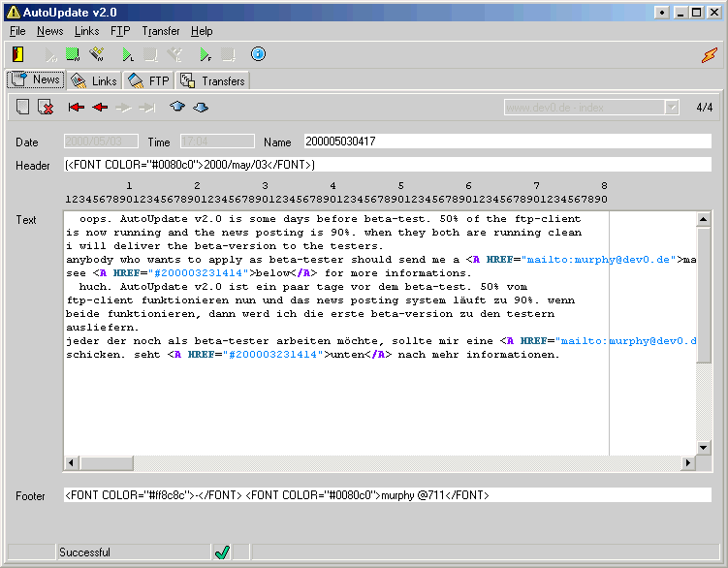
Task: Click the line 'ausliefern.'
Action: 102,328
